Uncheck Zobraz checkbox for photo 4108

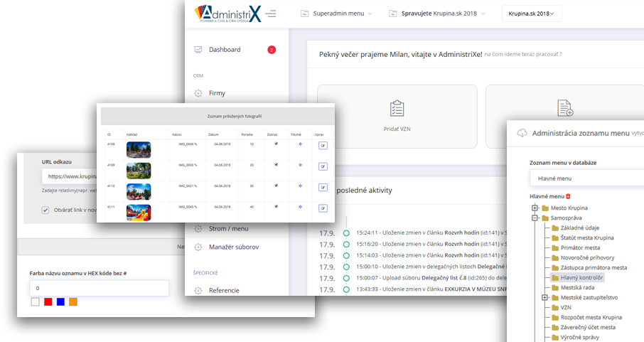pos(277,144)
